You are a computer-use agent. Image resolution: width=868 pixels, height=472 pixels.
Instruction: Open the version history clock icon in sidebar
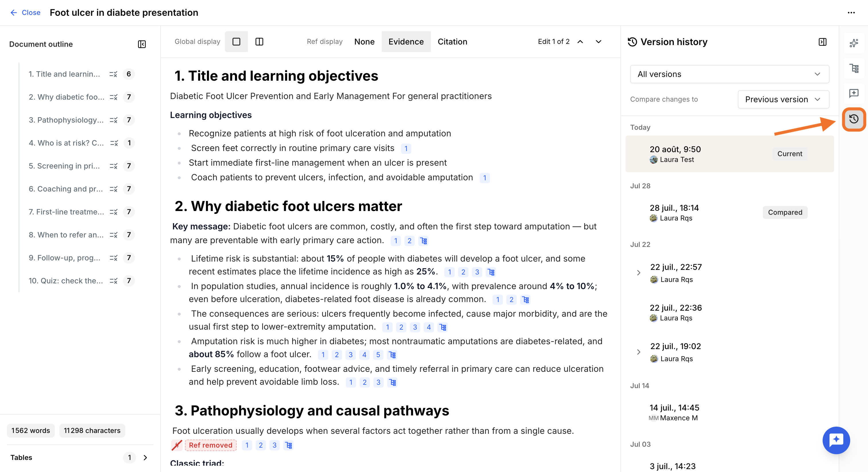pyautogui.click(x=854, y=119)
